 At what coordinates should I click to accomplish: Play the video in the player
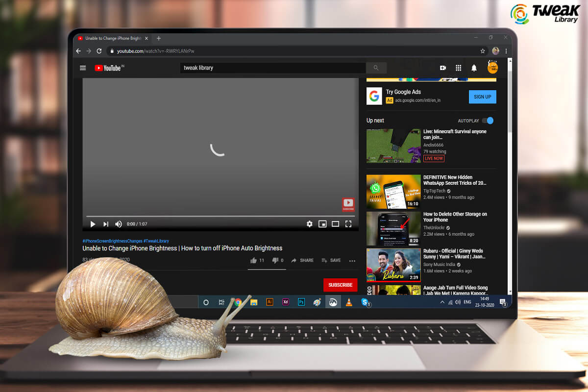pyautogui.click(x=93, y=224)
